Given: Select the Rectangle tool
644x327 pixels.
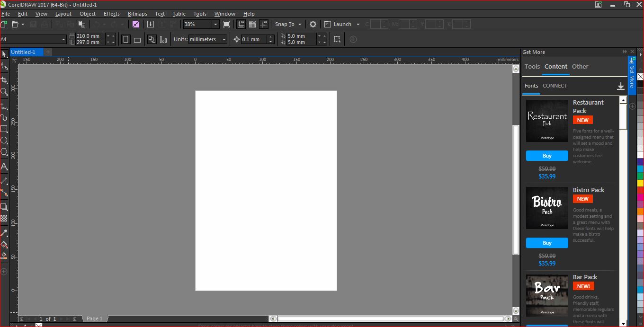Looking at the screenshot, I should tap(4, 129).
